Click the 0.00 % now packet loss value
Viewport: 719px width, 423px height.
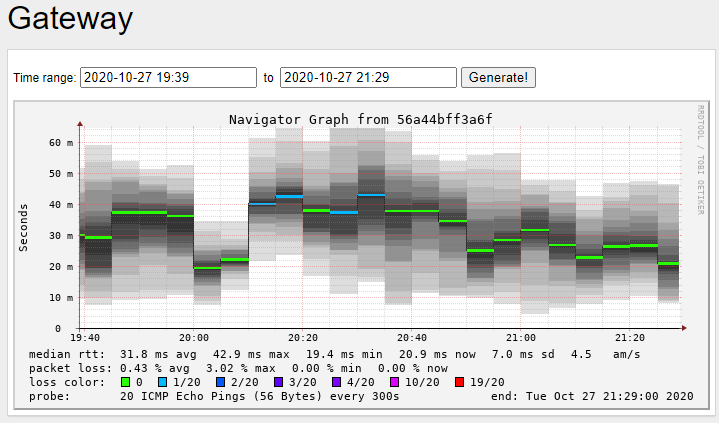(413, 368)
